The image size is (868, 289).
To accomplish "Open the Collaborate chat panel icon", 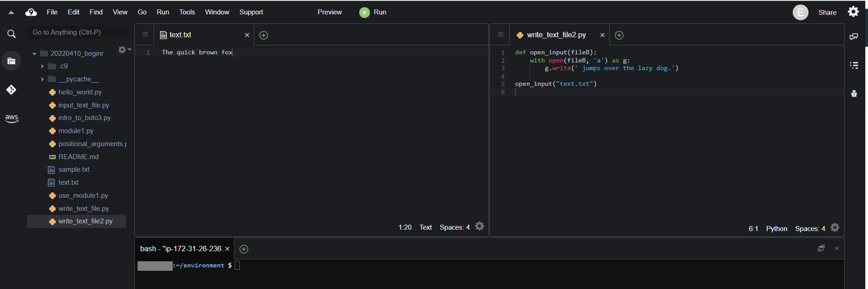I will (854, 37).
